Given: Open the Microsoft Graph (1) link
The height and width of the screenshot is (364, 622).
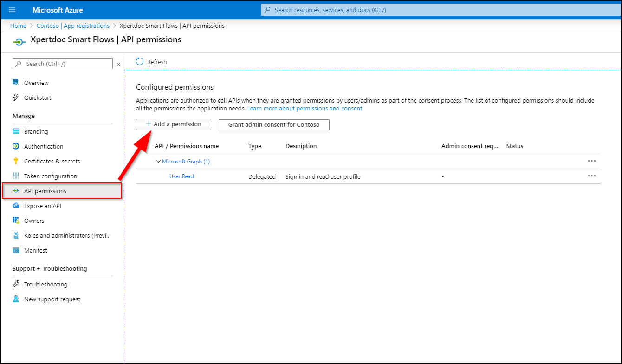Looking at the screenshot, I should tap(186, 161).
